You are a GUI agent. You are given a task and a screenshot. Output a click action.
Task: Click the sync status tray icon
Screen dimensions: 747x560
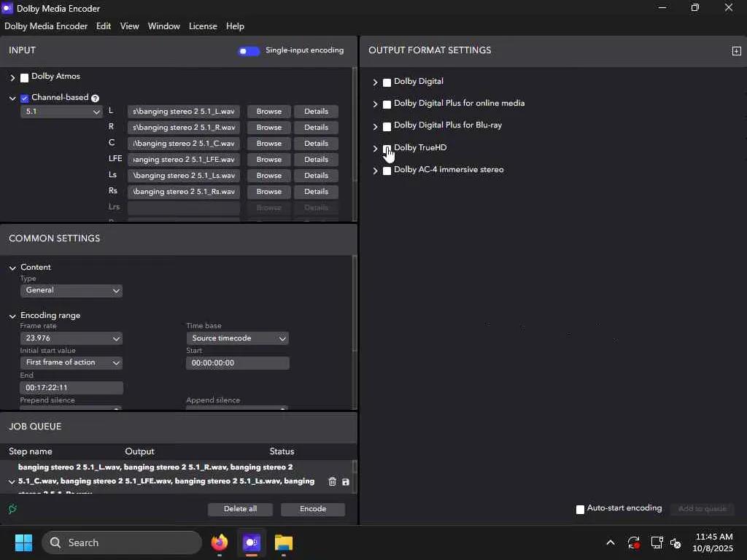click(634, 542)
